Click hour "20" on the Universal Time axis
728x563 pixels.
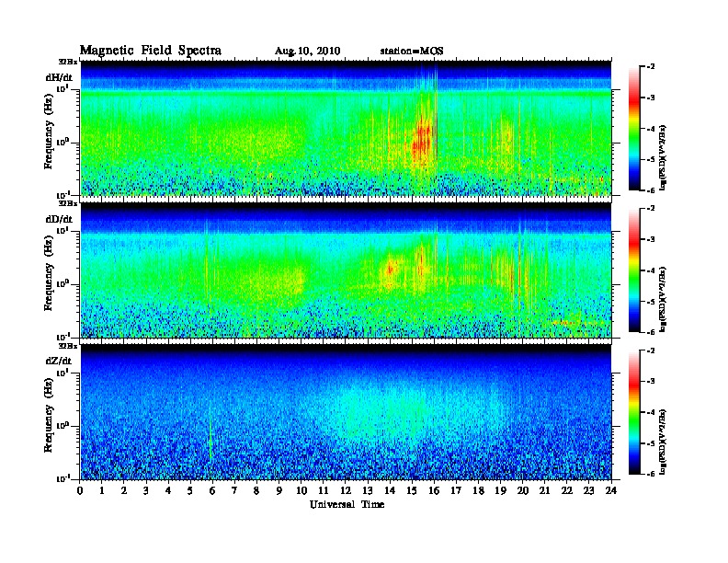click(523, 490)
